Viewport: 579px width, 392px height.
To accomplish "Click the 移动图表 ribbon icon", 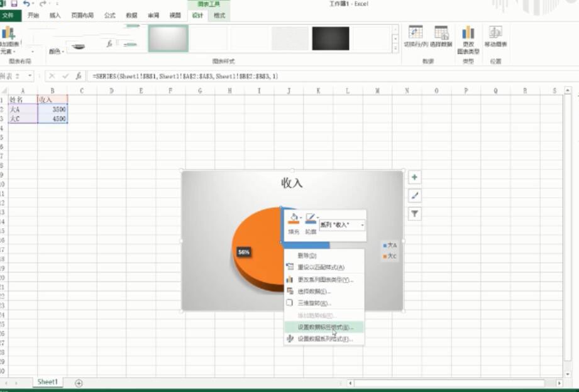I will click(495, 33).
